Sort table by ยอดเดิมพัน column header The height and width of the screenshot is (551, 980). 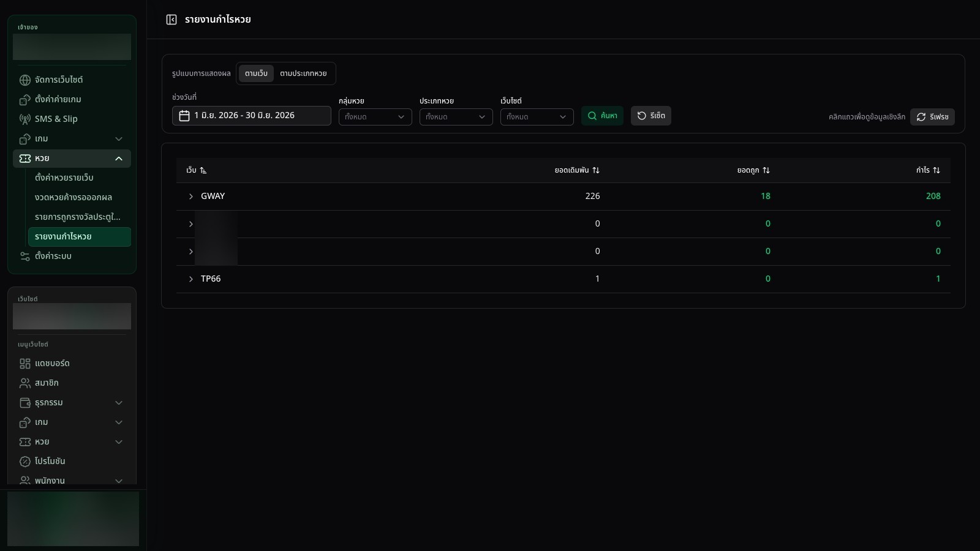[577, 170]
